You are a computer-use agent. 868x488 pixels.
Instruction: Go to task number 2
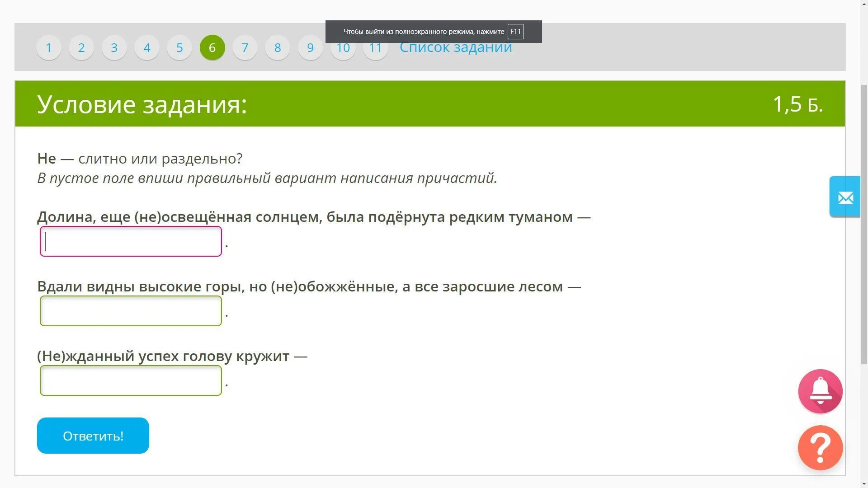pyautogui.click(x=81, y=47)
